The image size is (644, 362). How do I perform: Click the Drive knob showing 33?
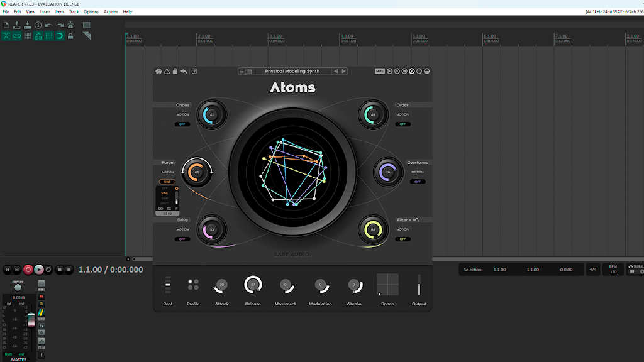pyautogui.click(x=211, y=230)
